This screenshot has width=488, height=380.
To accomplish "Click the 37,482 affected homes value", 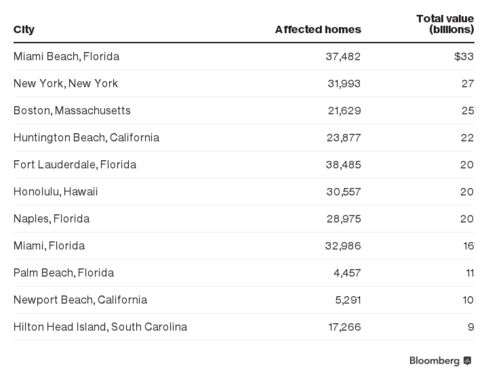I will [343, 56].
